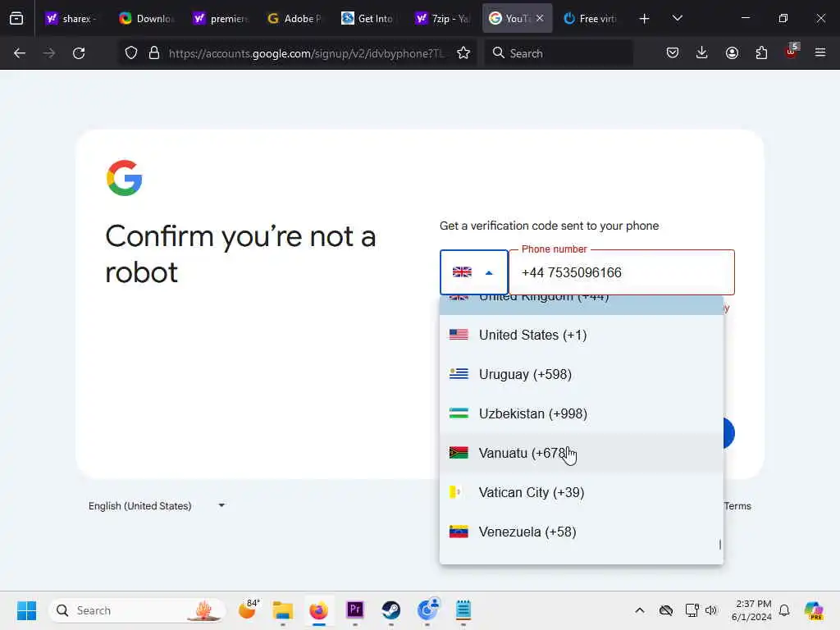840x630 pixels.
Task: Open the Downloads panel
Action: tap(702, 53)
